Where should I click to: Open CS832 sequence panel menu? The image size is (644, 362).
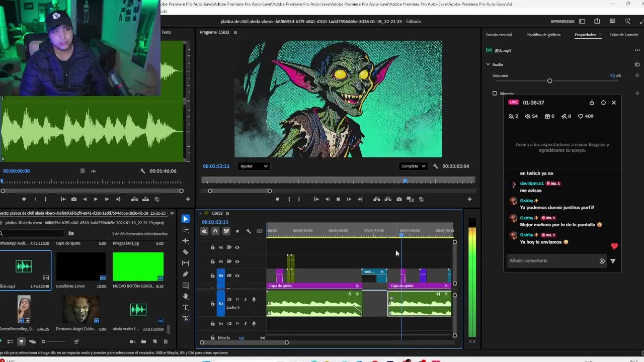[227, 213]
